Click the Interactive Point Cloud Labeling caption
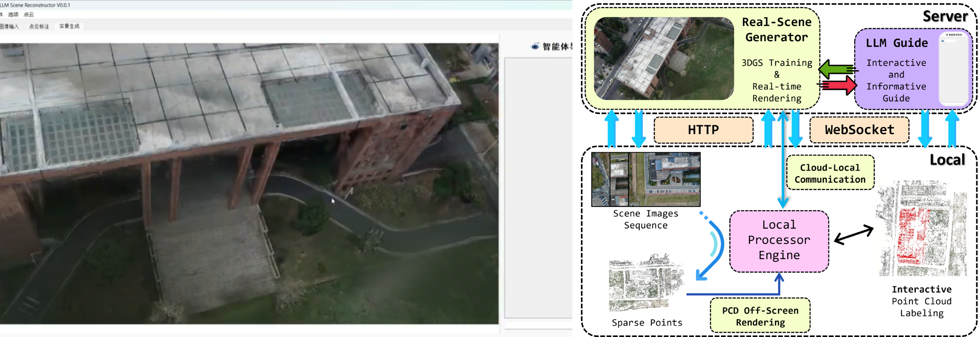The height and width of the screenshot is (337, 980). (x=921, y=301)
